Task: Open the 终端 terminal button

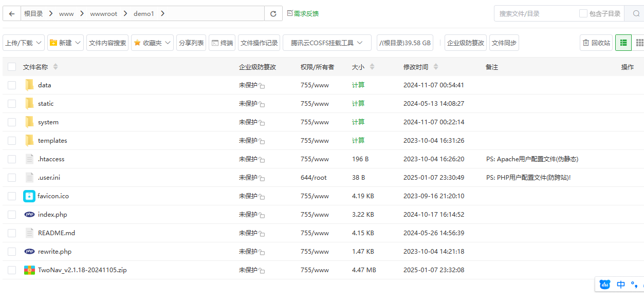Action: click(222, 43)
